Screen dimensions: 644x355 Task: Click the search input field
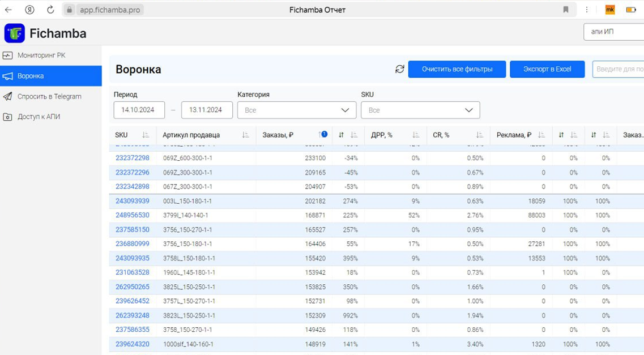point(618,69)
